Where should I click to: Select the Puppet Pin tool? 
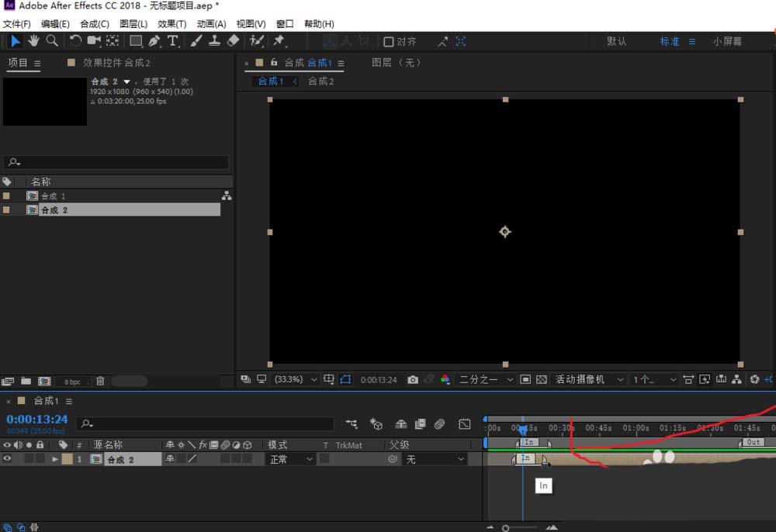[x=279, y=41]
